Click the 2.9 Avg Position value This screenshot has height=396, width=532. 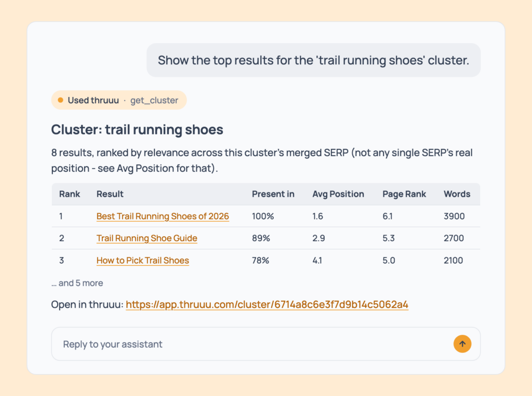click(x=318, y=238)
